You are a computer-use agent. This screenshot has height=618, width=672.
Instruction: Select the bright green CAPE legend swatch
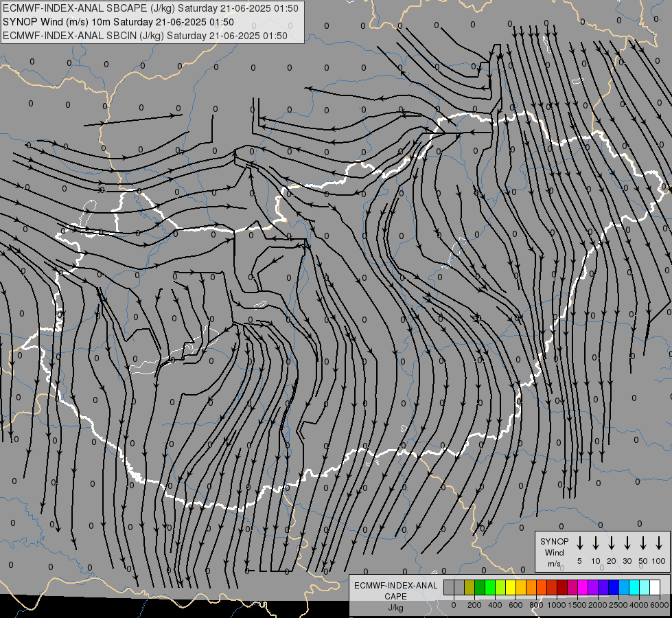[490, 587]
